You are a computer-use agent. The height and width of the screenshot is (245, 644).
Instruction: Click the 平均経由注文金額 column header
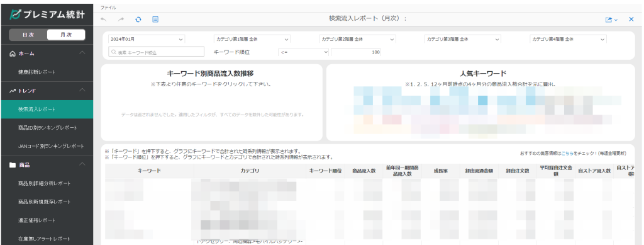coord(555,171)
